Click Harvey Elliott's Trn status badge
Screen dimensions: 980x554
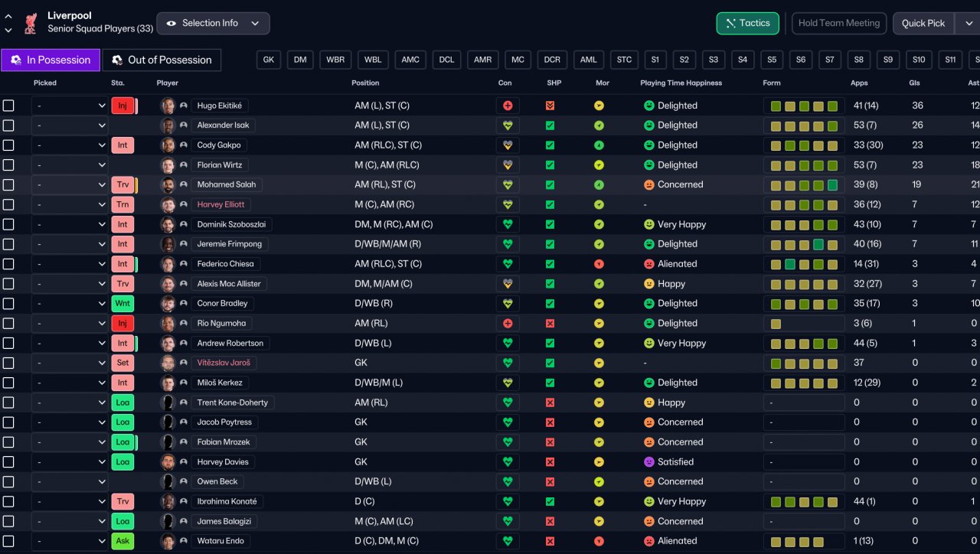click(x=122, y=204)
